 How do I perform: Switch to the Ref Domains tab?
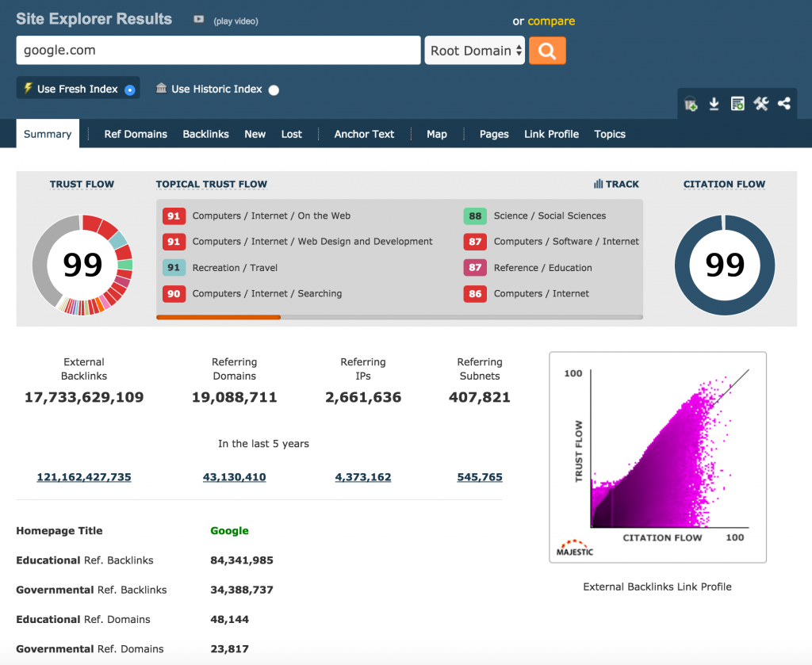point(136,134)
